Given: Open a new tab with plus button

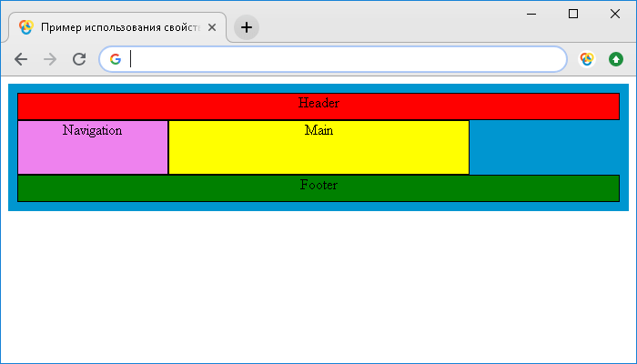Looking at the screenshot, I should pyautogui.click(x=247, y=27).
